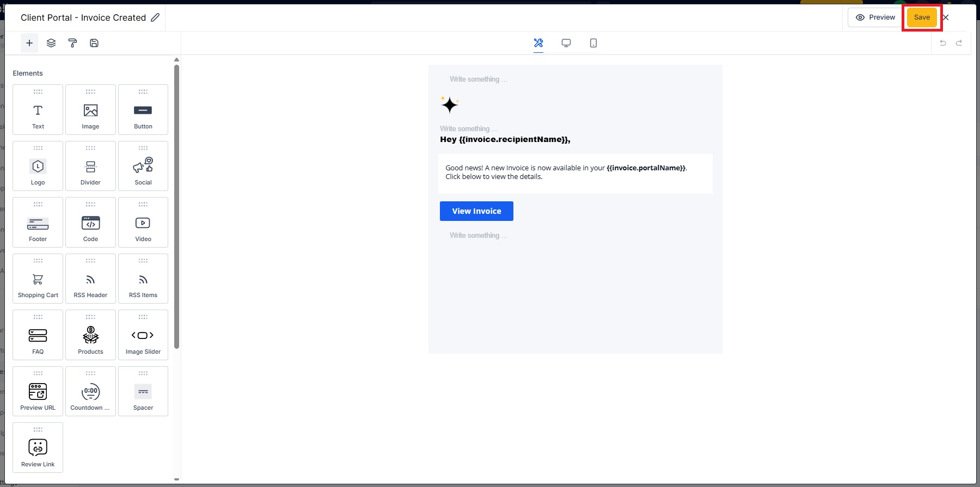This screenshot has height=487, width=980.
Task: Select the Countdown element
Action: click(x=90, y=391)
